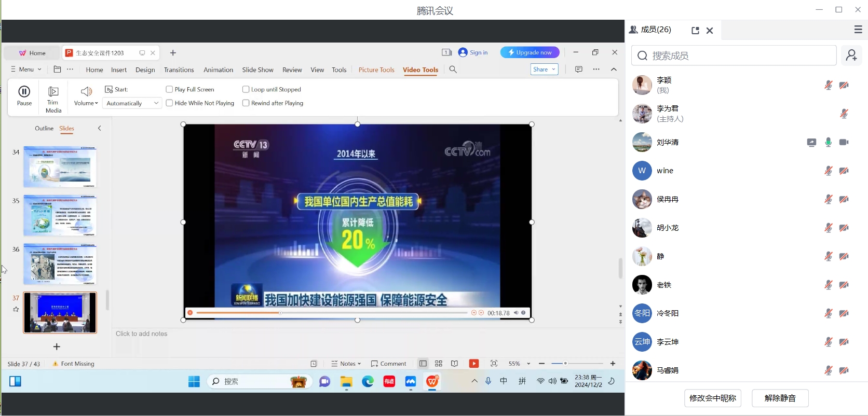Image resolution: width=868 pixels, height=416 pixels.
Task: Enable Play Full Screen checkbox
Action: point(169,89)
